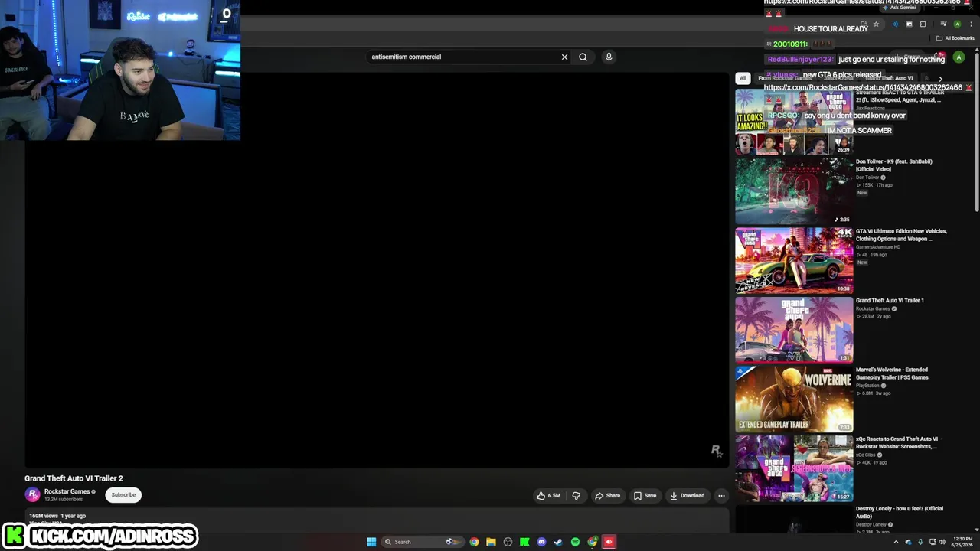This screenshot has width=980, height=551.
Task: Open Don Toliver K9 video thumbnail
Action: 794,191
